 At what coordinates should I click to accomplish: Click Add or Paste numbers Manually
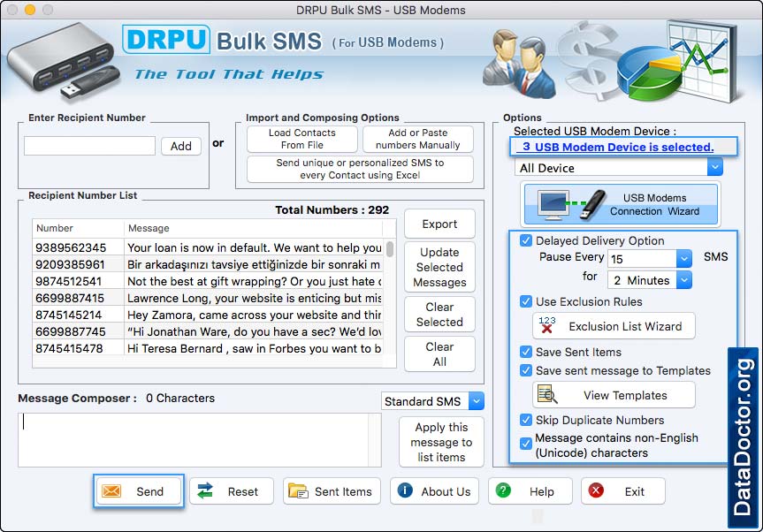click(418, 139)
